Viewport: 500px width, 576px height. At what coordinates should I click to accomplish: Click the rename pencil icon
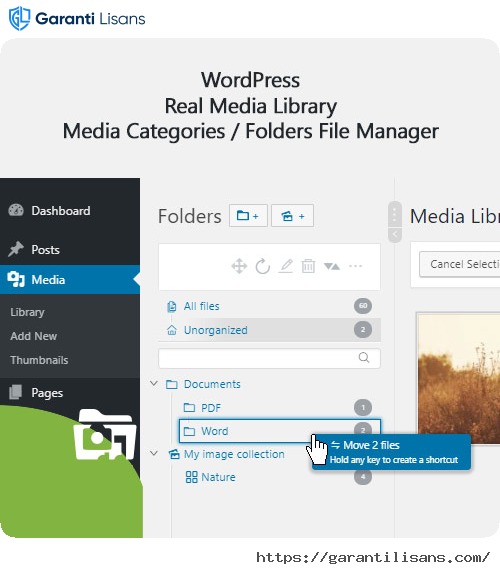[286, 266]
